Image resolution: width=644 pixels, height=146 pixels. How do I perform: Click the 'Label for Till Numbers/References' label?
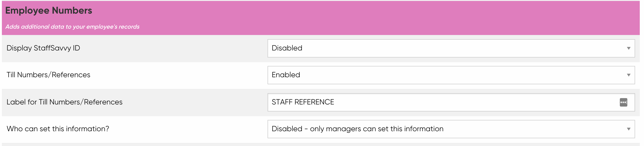coord(65,102)
